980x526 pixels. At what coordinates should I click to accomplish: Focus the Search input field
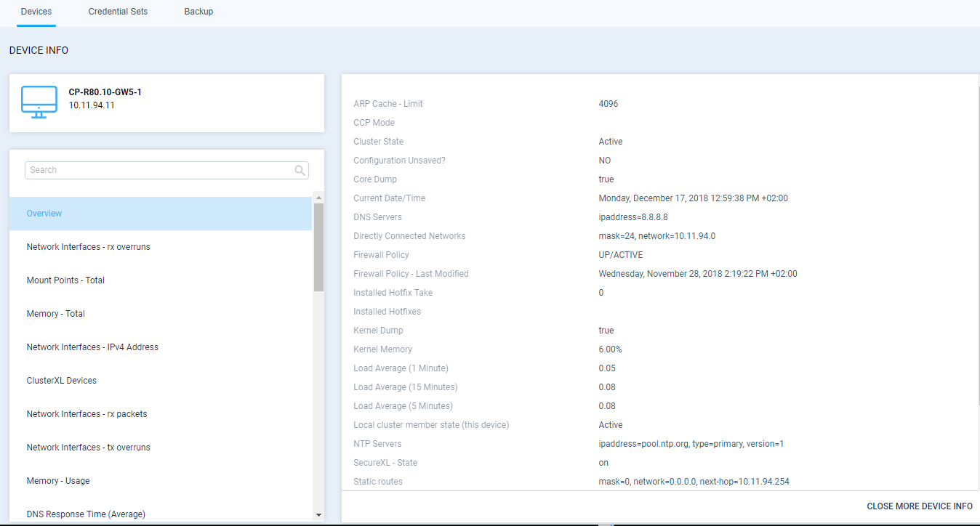(160, 170)
